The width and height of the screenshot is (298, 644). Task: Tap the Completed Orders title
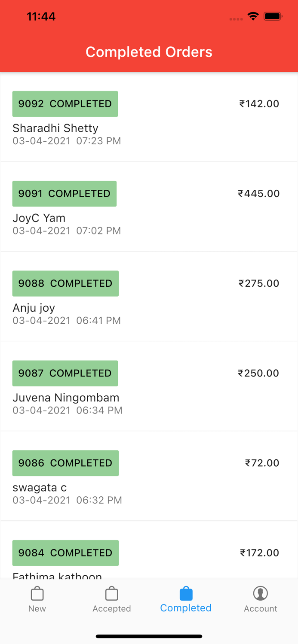point(149,52)
